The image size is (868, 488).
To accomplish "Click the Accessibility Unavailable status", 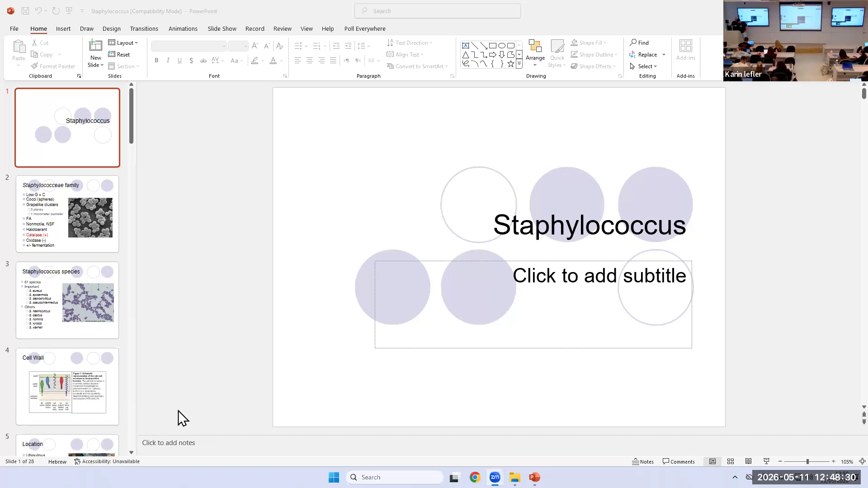I will click(107, 461).
